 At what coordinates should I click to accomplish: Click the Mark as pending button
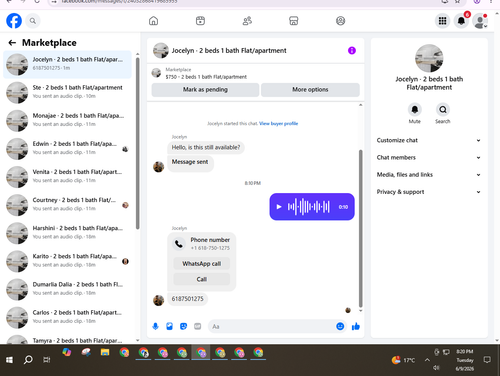205,90
